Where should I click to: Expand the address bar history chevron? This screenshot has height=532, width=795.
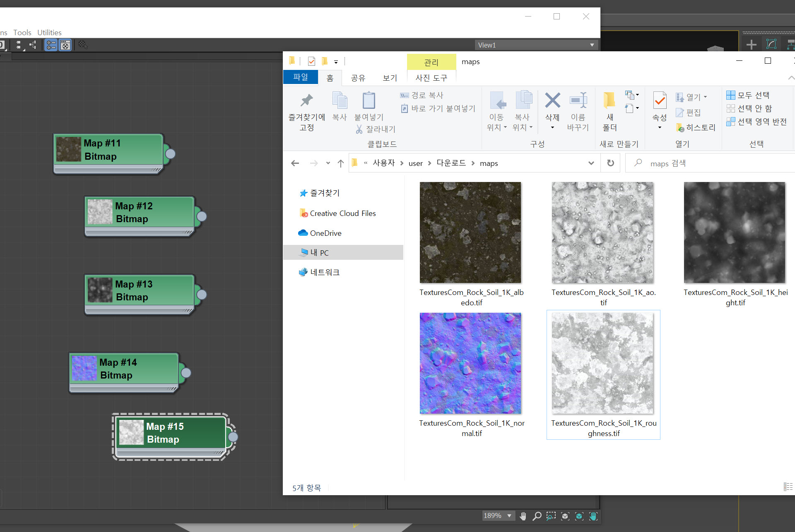[x=591, y=163]
